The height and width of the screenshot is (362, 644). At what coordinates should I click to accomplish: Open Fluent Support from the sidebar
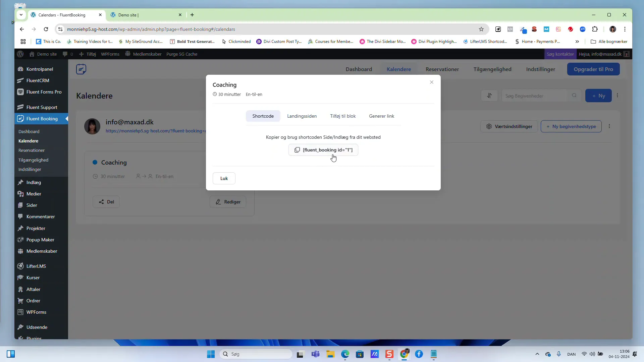(42, 107)
